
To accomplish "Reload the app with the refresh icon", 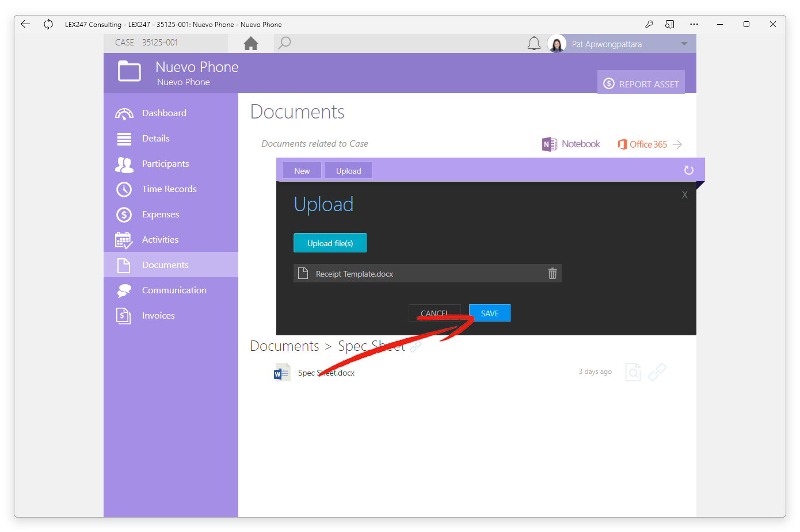I will tap(48, 24).
